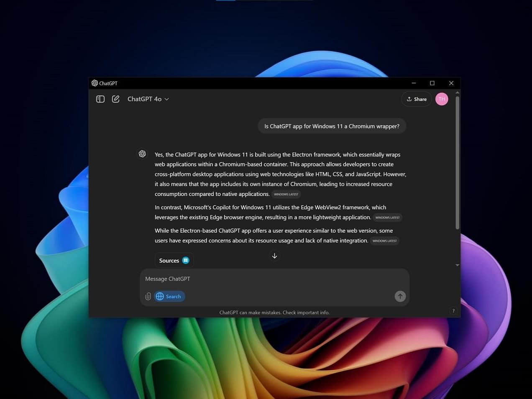
Task: Click the scrollbar down arrow
Action: coord(457,265)
